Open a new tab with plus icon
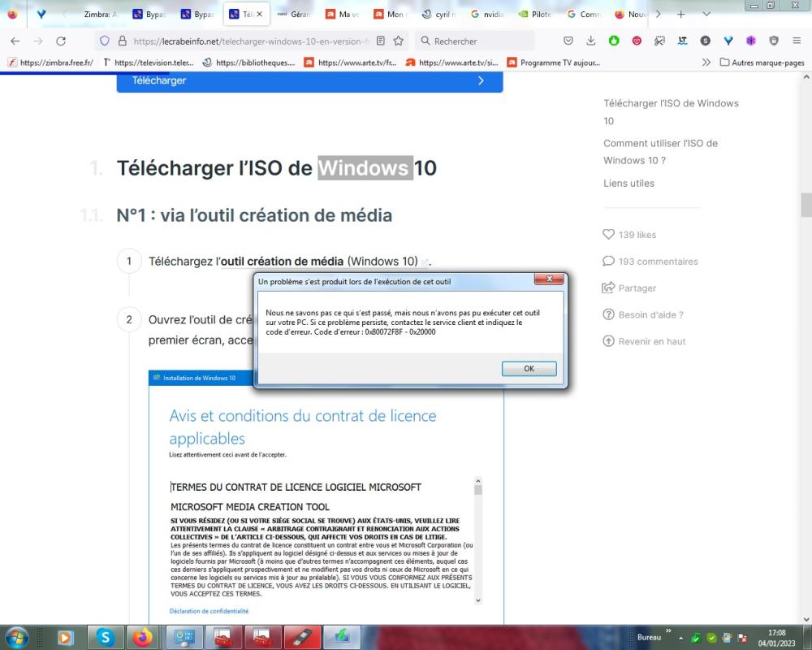812x650 pixels. tap(680, 15)
